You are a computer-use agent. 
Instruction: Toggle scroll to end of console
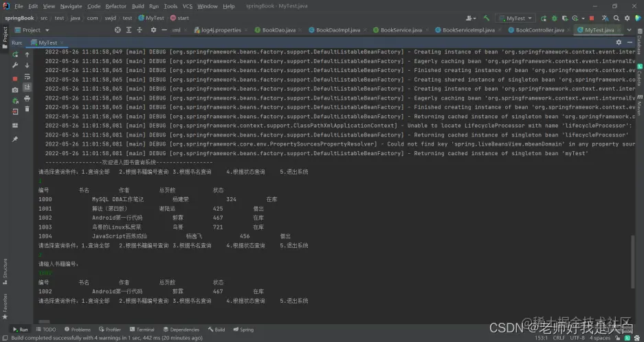coord(27,87)
